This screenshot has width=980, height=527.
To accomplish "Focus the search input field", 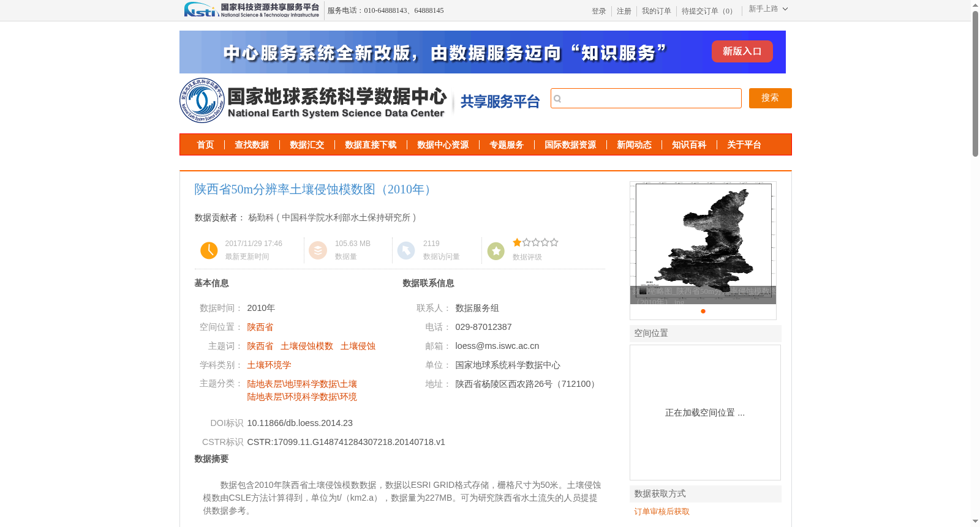I will coord(646,98).
